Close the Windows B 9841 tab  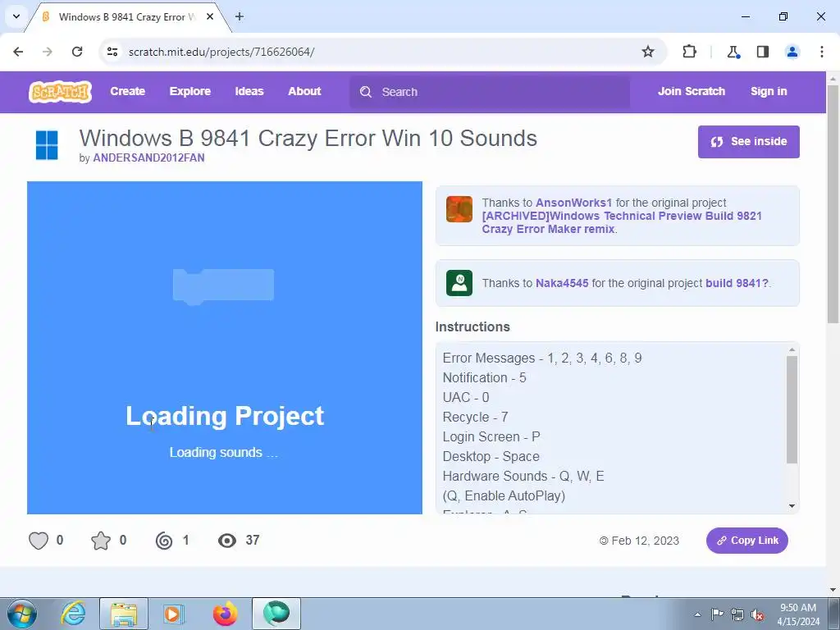[x=210, y=16]
